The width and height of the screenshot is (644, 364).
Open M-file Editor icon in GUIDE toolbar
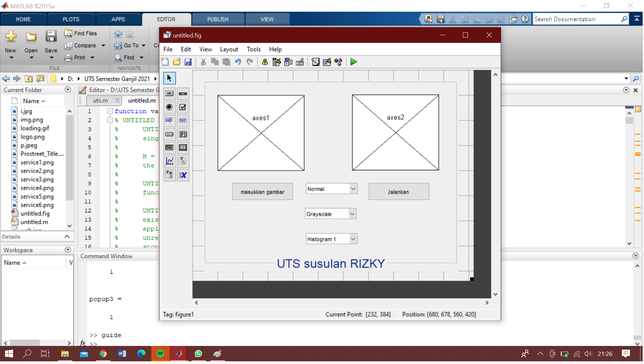tap(315, 62)
